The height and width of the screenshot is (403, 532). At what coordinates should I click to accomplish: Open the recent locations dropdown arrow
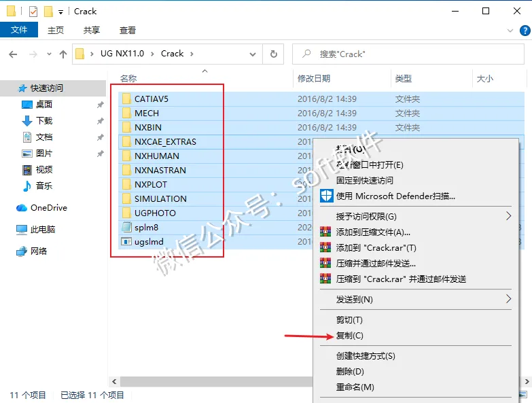(49, 54)
